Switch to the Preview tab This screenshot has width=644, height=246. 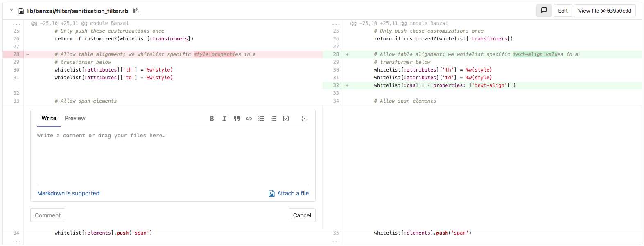(75, 118)
